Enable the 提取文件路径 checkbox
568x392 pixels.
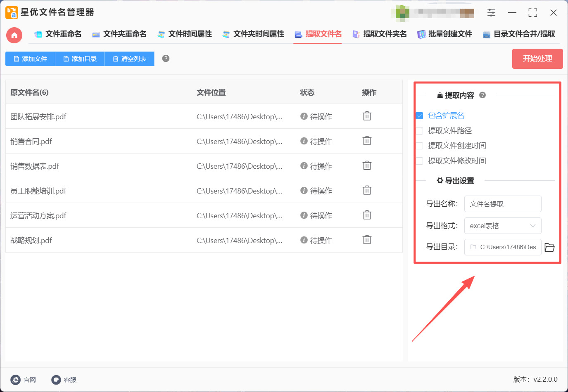(x=419, y=131)
